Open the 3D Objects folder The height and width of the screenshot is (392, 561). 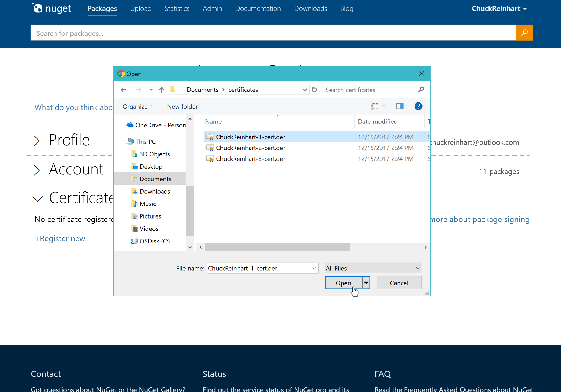point(150,154)
